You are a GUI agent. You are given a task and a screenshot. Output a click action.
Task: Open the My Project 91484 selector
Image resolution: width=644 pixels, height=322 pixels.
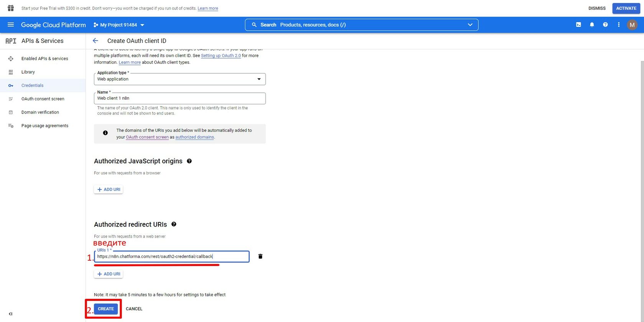click(x=119, y=25)
